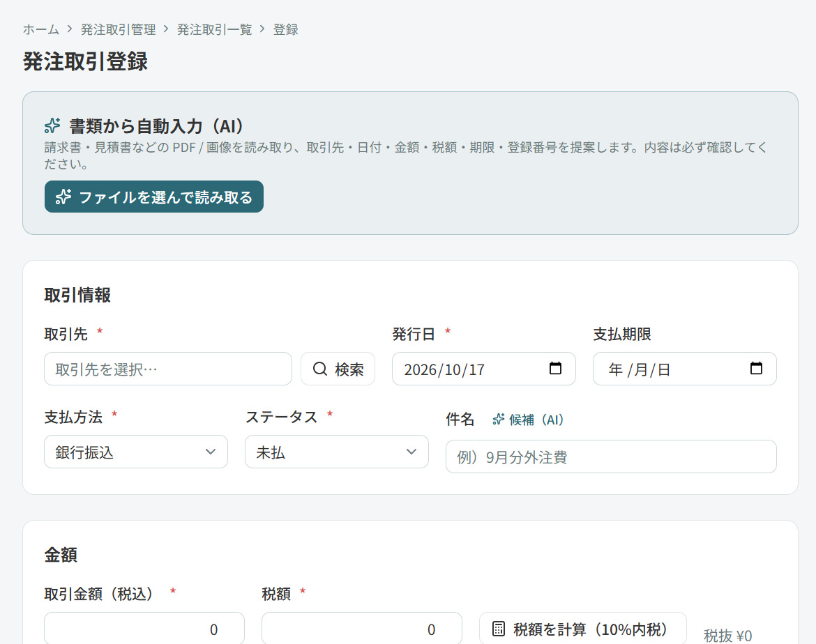Open the 発行日 calendar picker icon
The width and height of the screenshot is (816, 644).
pyautogui.click(x=555, y=368)
